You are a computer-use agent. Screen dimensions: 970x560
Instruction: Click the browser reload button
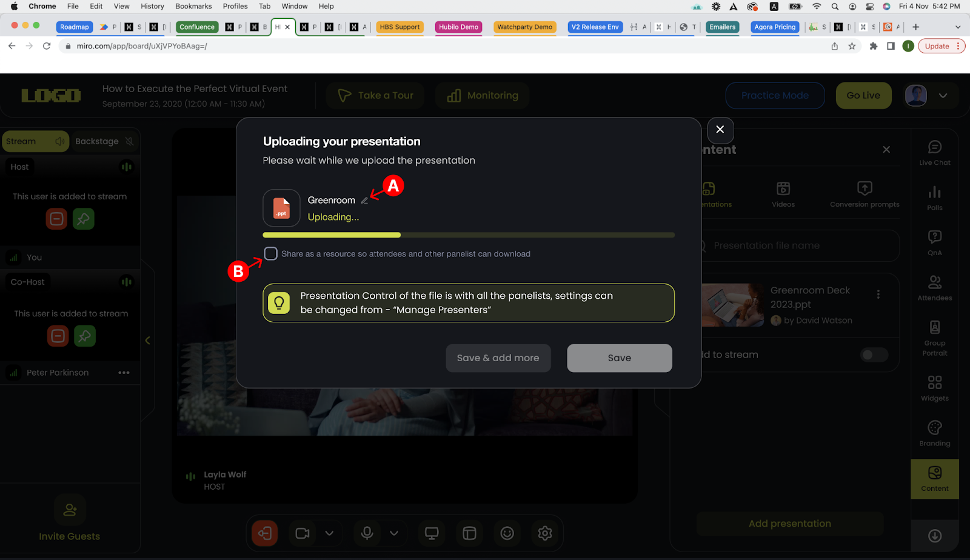point(47,46)
